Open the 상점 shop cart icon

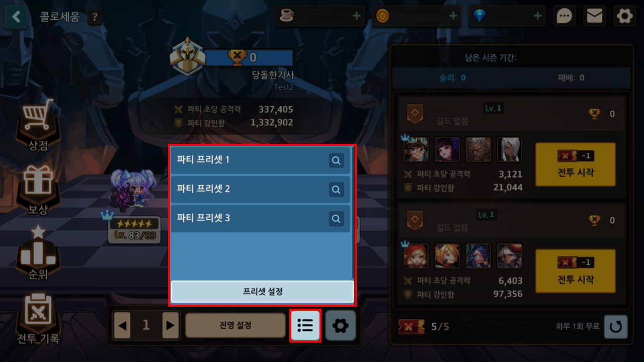point(38,124)
